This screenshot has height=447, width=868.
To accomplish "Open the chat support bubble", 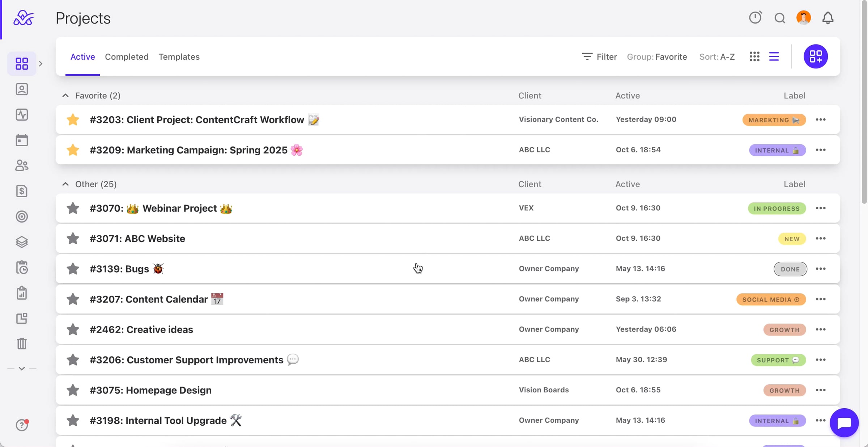I will pyautogui.click(x=844, y=423).
